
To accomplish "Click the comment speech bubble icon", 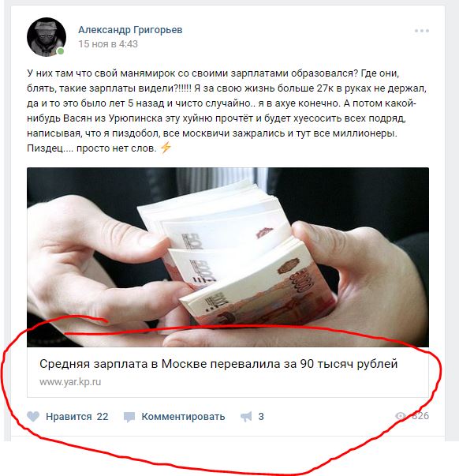I will click(129, 417).
